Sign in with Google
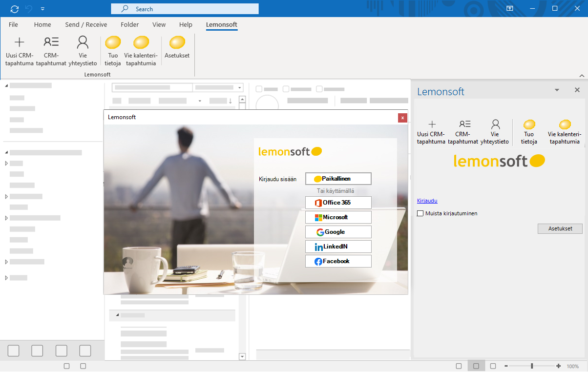The height and width of the screenshot is (372, 588). click(338, 232)
